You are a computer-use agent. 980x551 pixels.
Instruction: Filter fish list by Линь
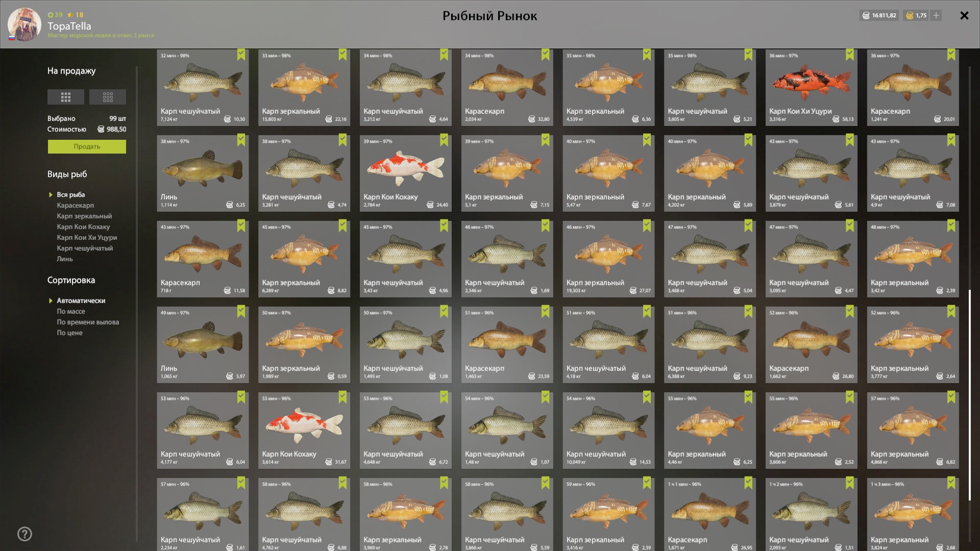(x=65, y=259)
